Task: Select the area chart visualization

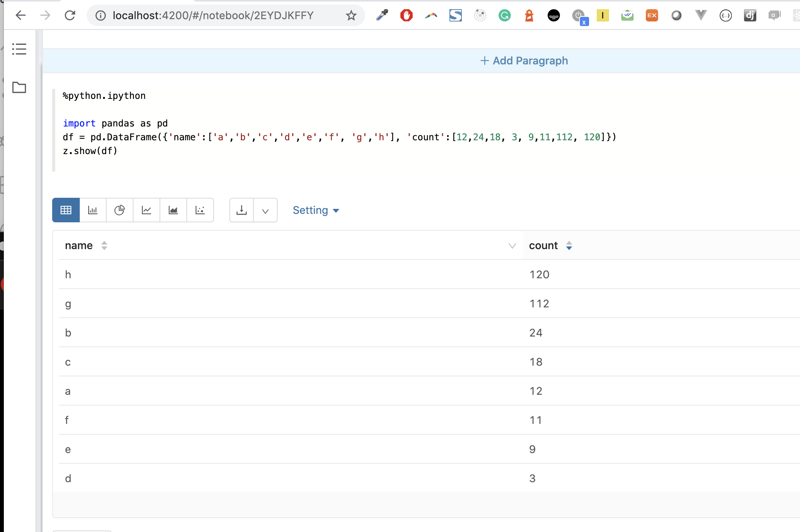Action: point(173,210)
